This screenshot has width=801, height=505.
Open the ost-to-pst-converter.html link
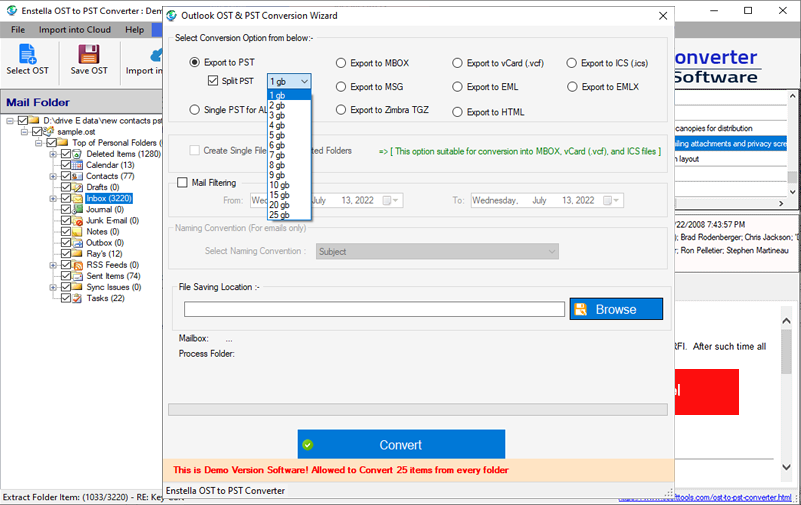pos(705,497)
